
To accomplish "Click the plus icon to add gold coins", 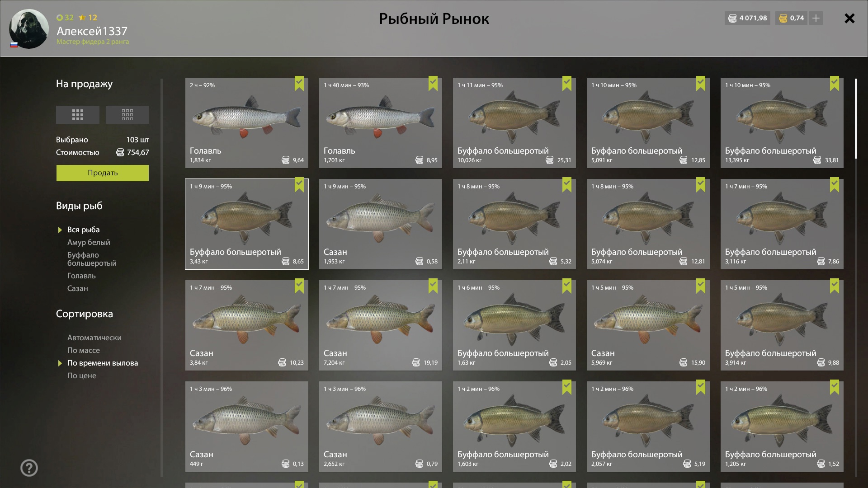I will tap(816, 18).
